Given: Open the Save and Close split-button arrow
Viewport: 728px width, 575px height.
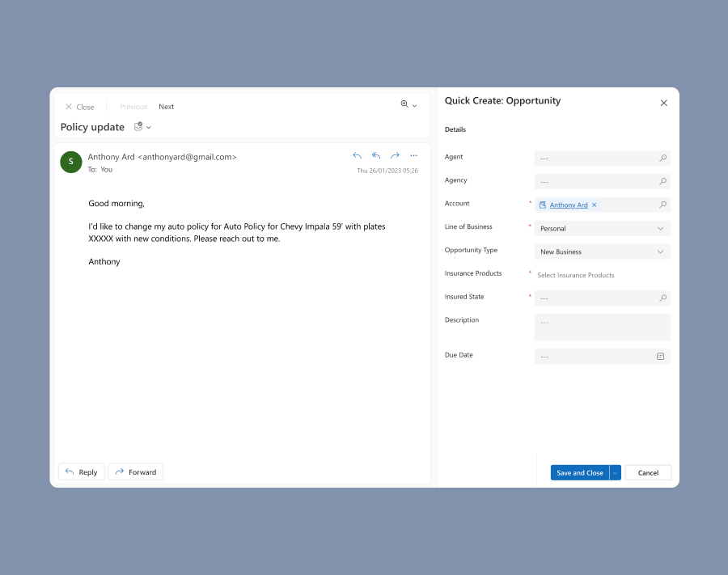Looking at the screenshot, I should pyautogui.click(x=614, y=472).
